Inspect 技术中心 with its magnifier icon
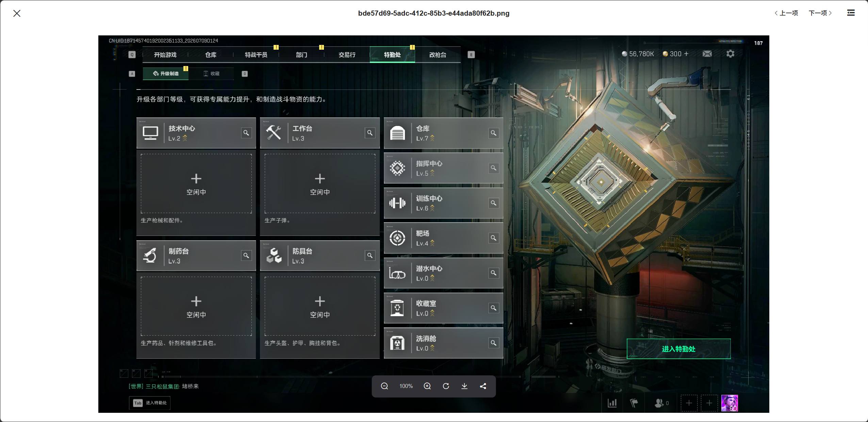This screenshot has width=868, height=422. tap(246, 133)
